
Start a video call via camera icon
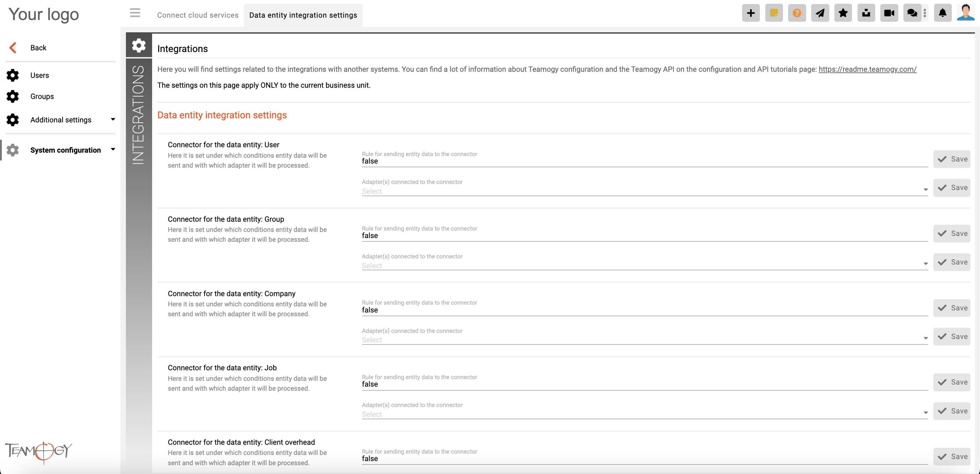[x=889, y=13]
